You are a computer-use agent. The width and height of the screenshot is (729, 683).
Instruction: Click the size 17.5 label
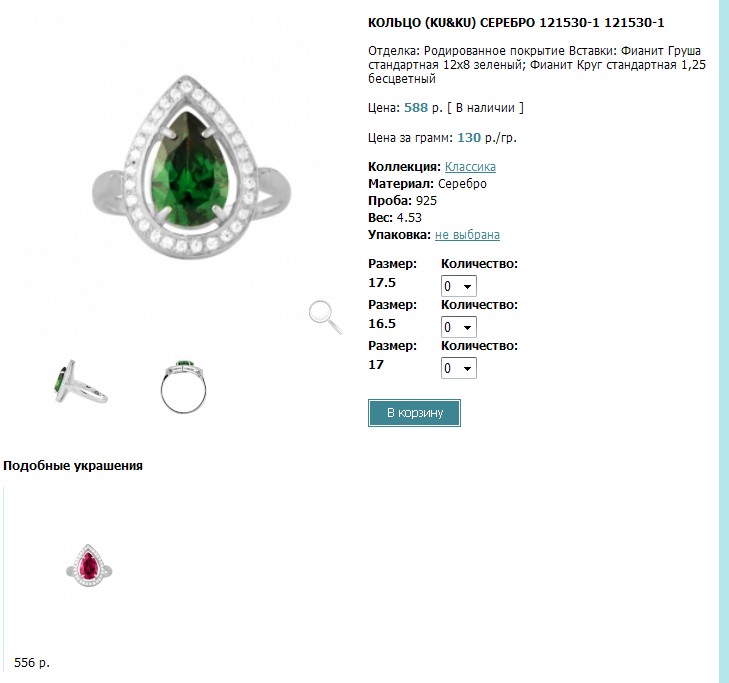click(x=382, y=283)
